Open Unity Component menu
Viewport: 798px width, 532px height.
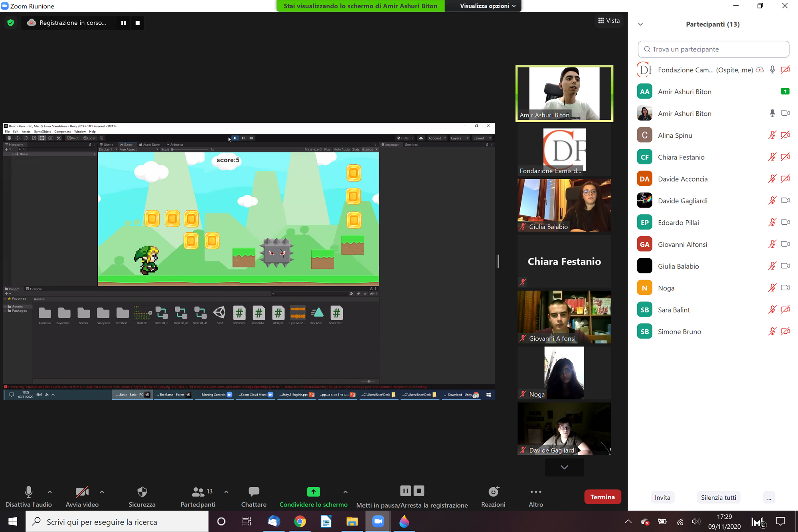tap(62, 132)
